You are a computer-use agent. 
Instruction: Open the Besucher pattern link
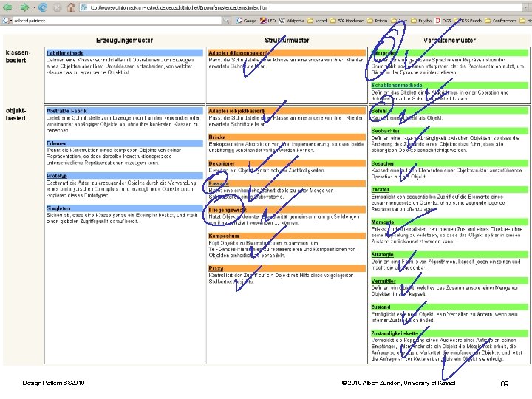pyautogui.click(x=383, y=163)
